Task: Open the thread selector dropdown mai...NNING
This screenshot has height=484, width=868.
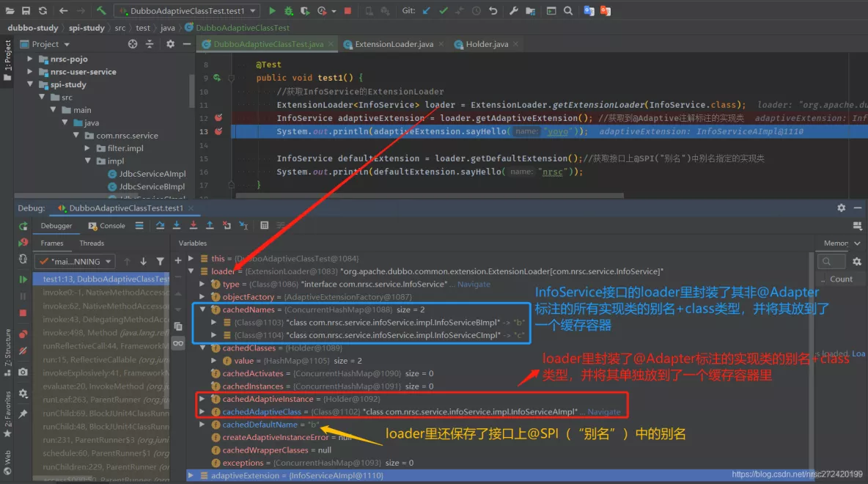Action: 75,261
